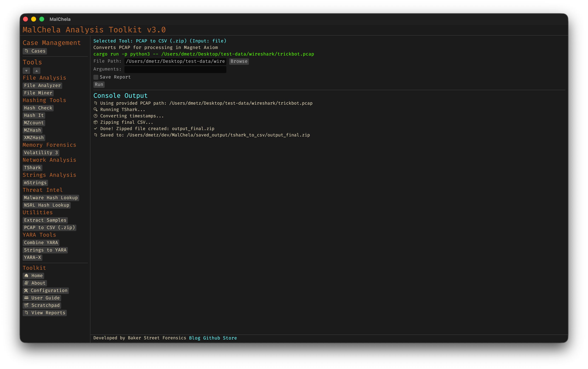The height and width of the screenshot is (369, 588).
Task: Open Combine YARA tool
Action: coord(41,242)
